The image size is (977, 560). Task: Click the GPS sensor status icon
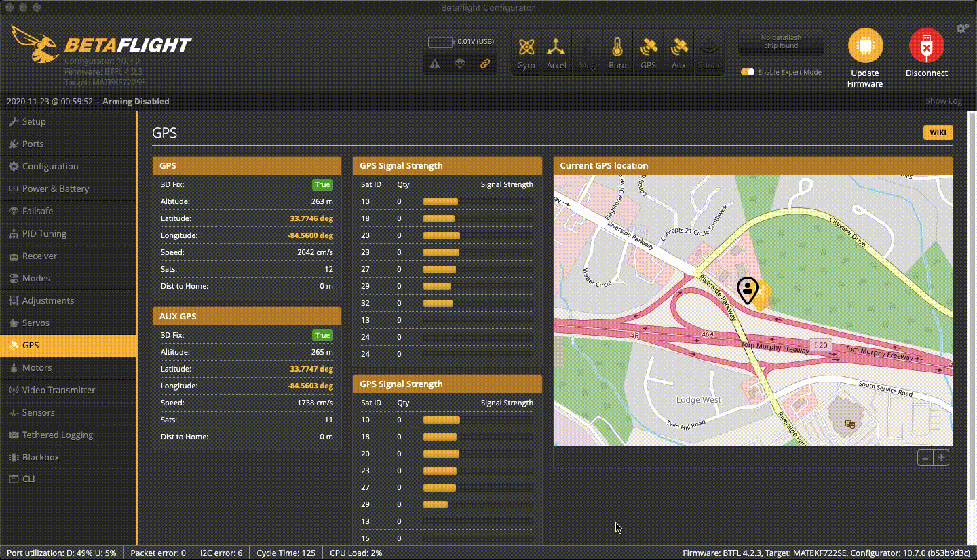click(648, 52)
